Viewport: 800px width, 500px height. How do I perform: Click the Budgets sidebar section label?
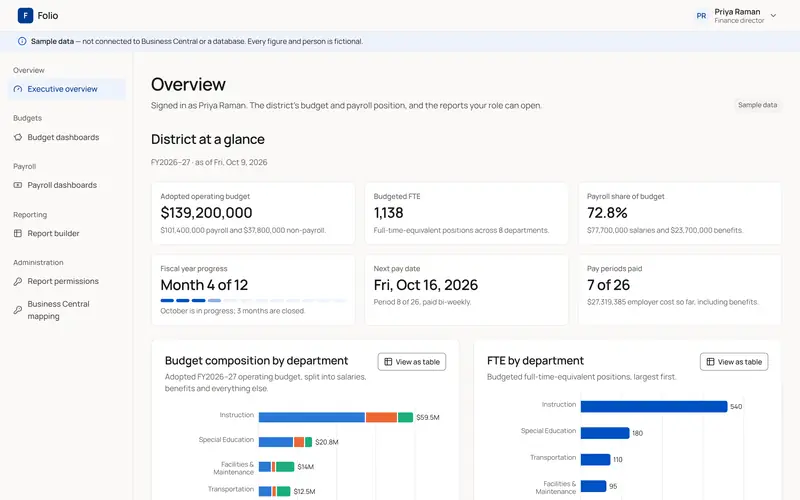click(x=28, y=118)
